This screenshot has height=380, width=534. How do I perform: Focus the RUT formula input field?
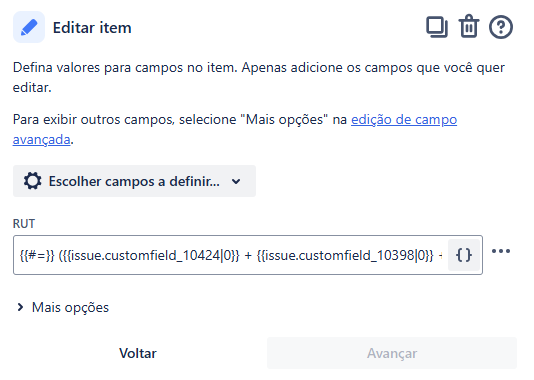(231, 255)
